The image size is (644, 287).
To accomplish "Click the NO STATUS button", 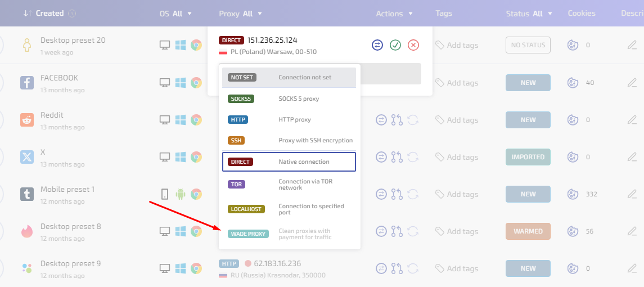I will [x=528, y=45].
